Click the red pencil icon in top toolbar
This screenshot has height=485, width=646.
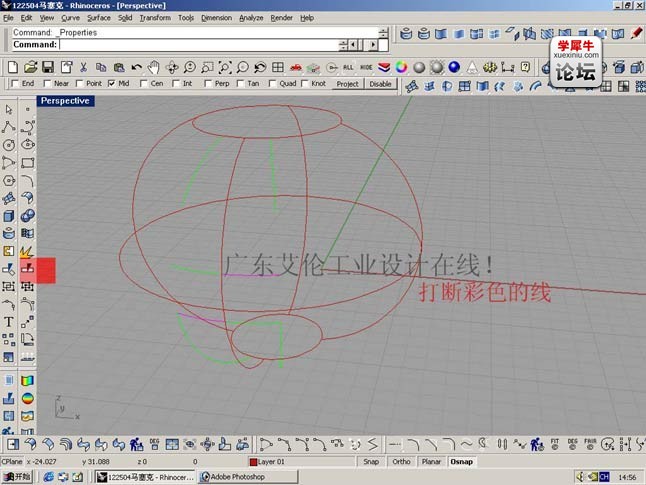(x=636, y=33)
